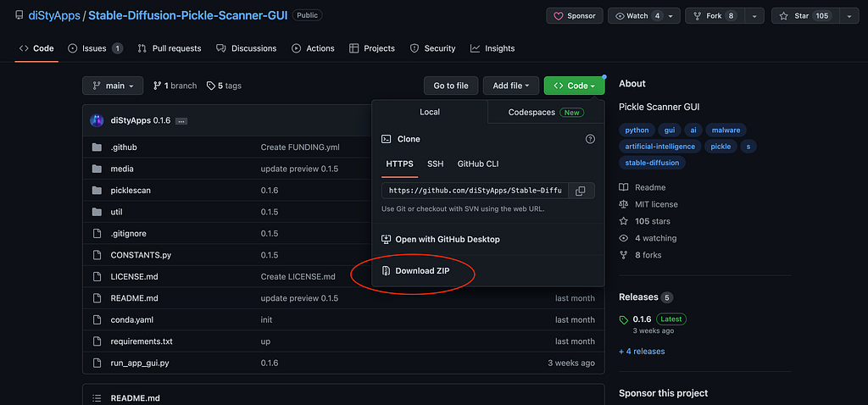This screenshot has height=405, width=868.
Task: Click the commit message ellipsis button
Action: (x=181, y=121)
